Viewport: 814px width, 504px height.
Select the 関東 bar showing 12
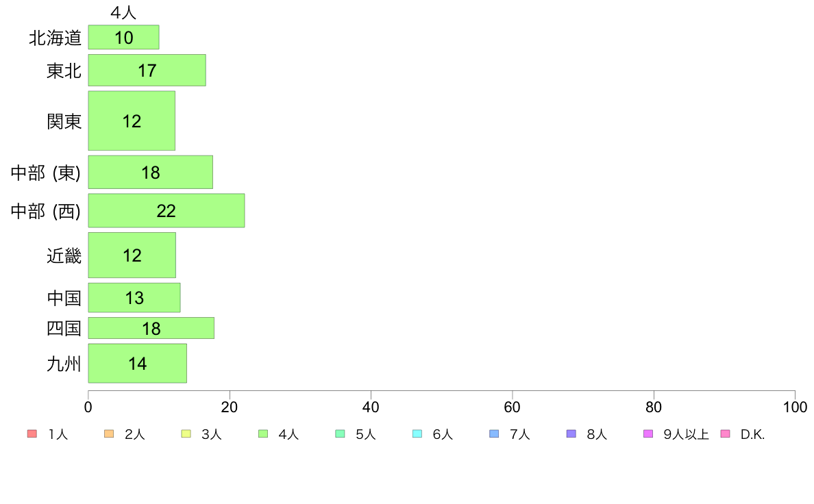coord(132,121)
